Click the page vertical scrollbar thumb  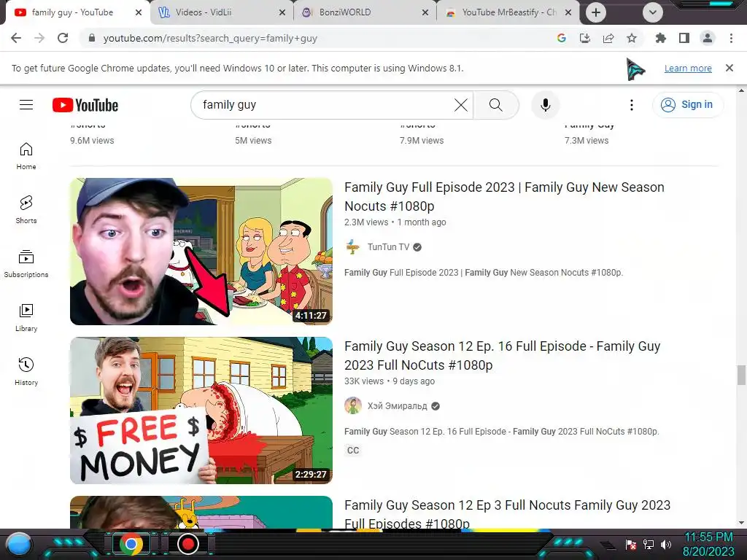(x=741, y=375)
